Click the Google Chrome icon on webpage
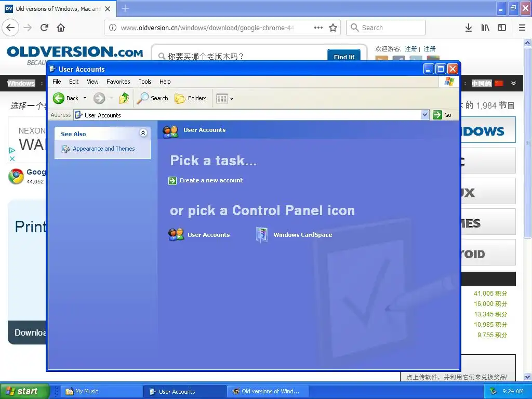Viewport: 532px width, 399px height. 16,177
